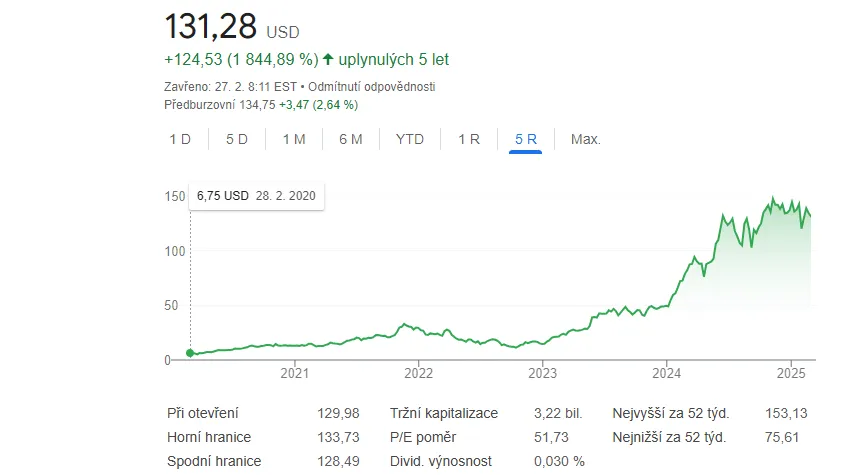This screenshot has height=475, width=862.
Task: Click the Tržní kapitalizace label
Action: (446, 413)
